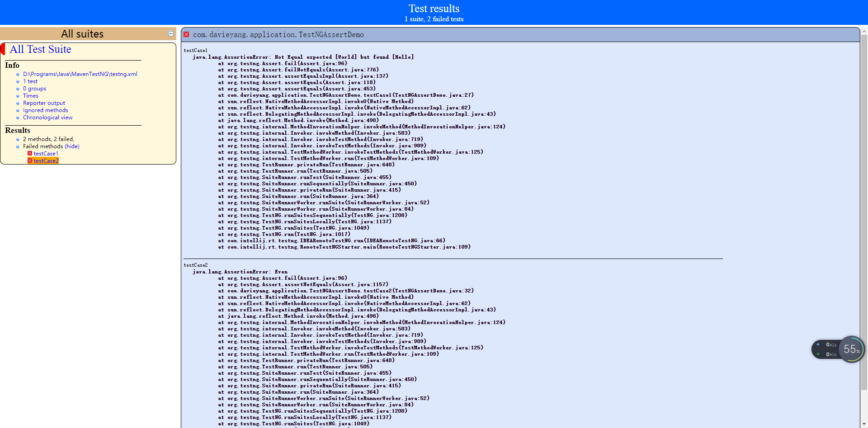Image resolution: width=868 pixels, height=428 pixels.
Task: Click the Assert.assertNotEquals(Assert.java:1157) line
Action: coord(303,284)
